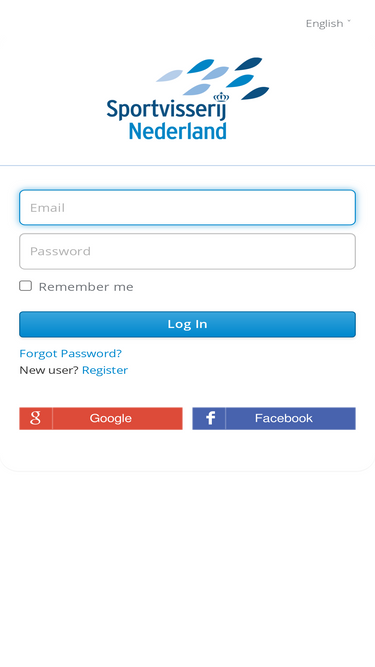
Task: Follow the Register link
Action: pyautogui.click(x=105, y=370)
